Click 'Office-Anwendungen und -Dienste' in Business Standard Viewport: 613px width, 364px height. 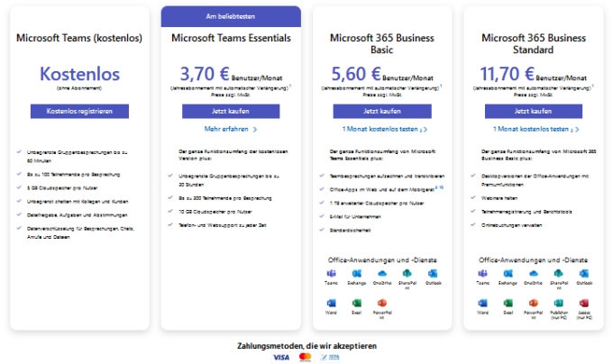(534, 260)
